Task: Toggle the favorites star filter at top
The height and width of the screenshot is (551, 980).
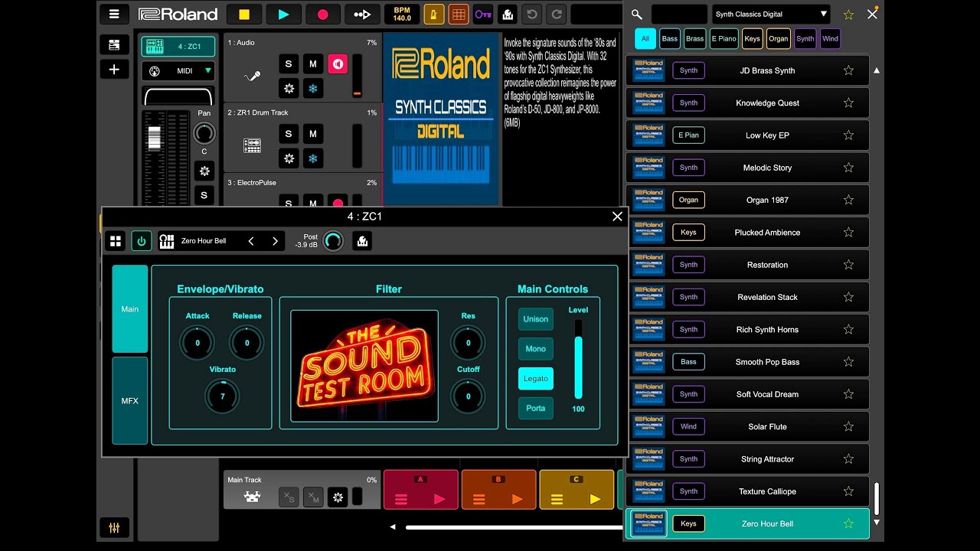Action: [x=848, y=14]
